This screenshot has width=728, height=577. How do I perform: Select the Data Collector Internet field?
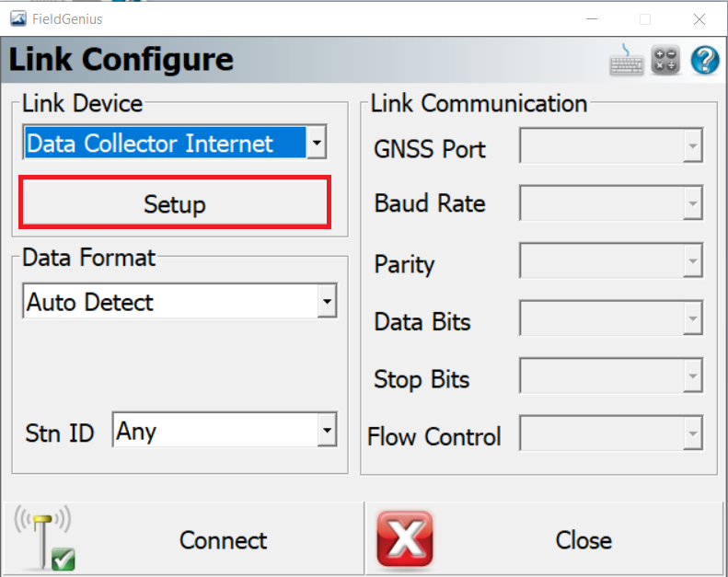(x=166, y=142)
